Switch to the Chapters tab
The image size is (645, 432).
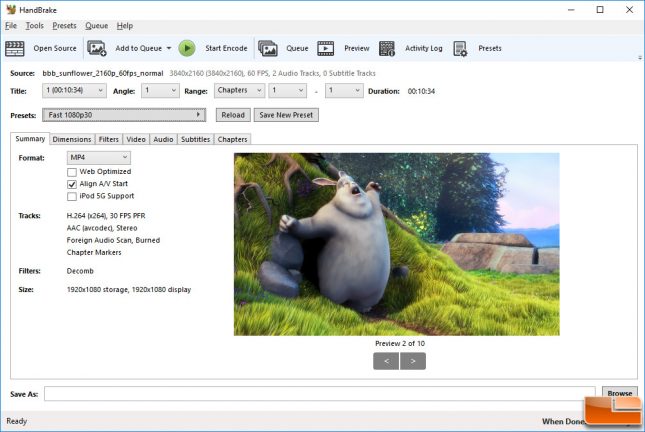(x=232, y=139)
